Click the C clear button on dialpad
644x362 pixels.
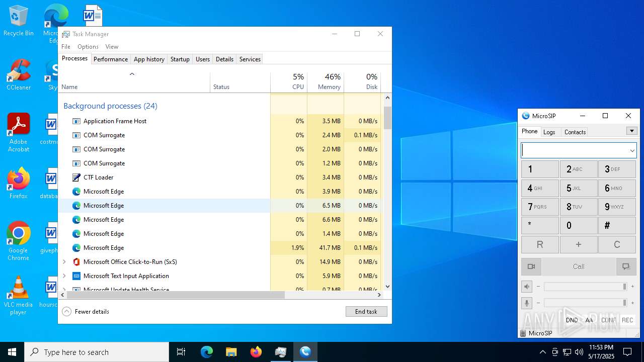pos(617,245)
